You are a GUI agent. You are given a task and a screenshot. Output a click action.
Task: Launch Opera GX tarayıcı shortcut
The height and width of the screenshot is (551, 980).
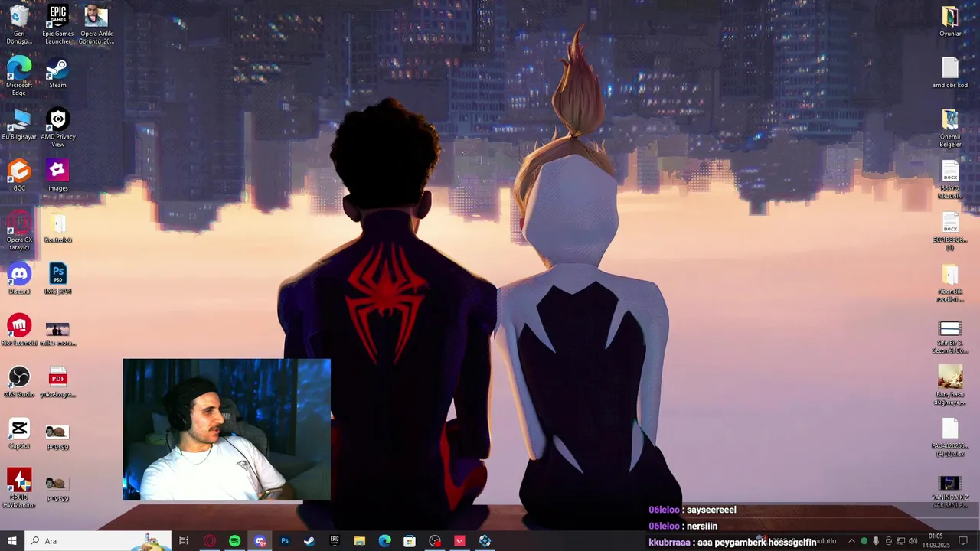point(19,231)
